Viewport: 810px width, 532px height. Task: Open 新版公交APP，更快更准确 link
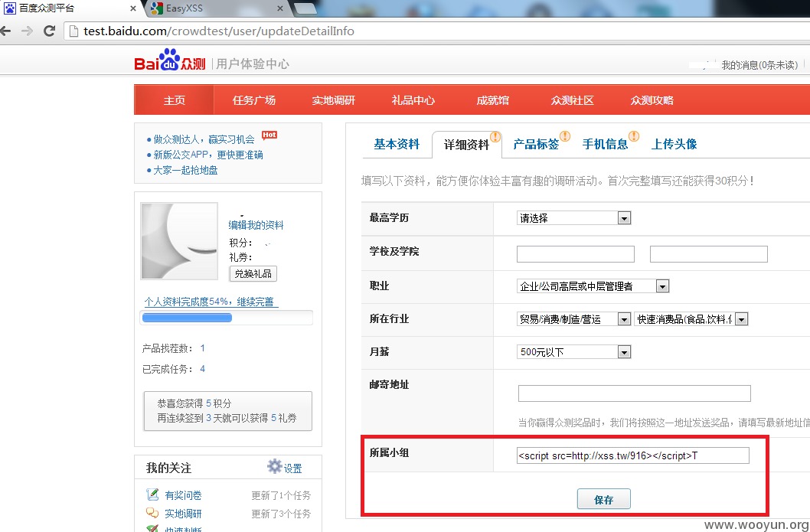(208, 155)
